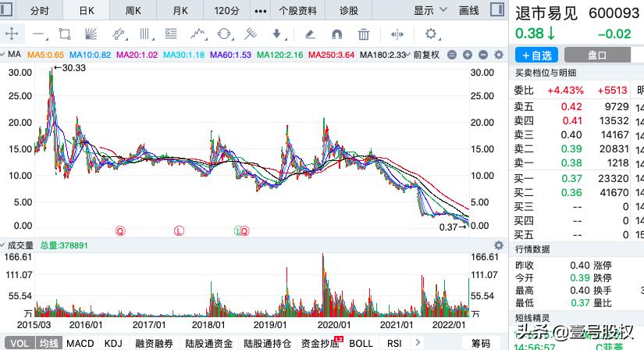644x350 pixels.
Task: Delete drawings with the trash icon
Action: (x=364, y=34)
